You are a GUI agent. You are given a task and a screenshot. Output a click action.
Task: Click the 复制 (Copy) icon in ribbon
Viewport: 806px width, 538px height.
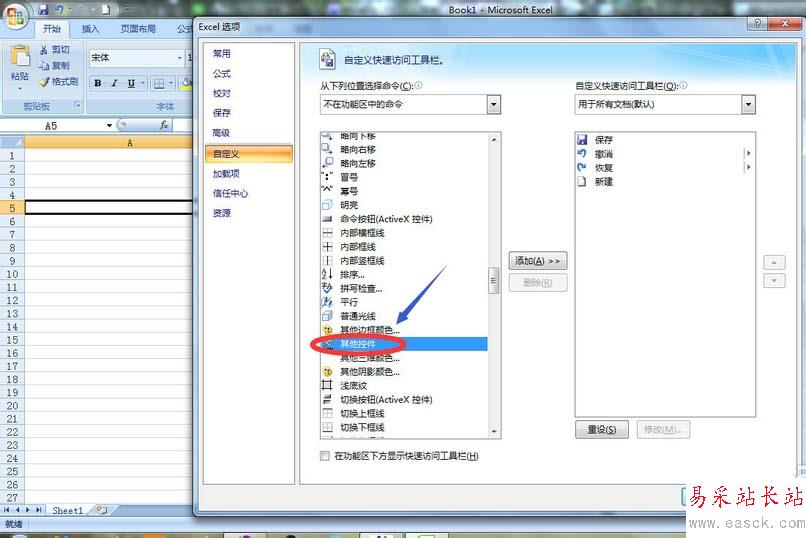(x=44, y=65)
